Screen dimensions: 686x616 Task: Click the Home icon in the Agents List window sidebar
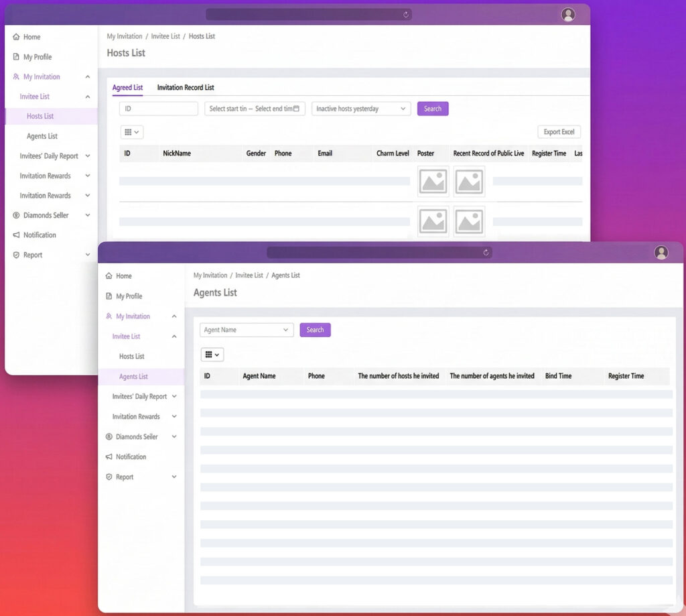click(x=109, y=276)
